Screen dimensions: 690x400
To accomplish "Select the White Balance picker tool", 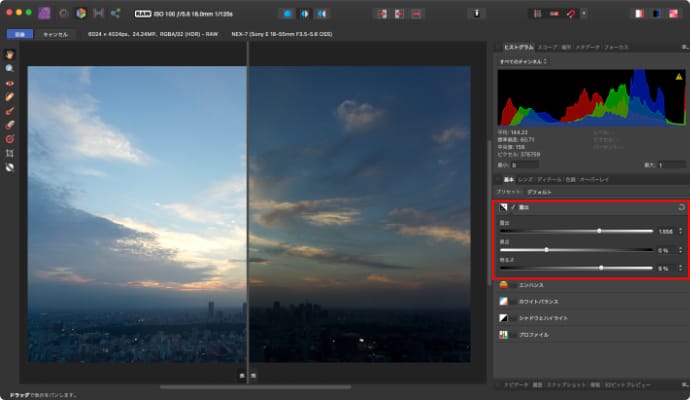I will (x=9, y=167).
